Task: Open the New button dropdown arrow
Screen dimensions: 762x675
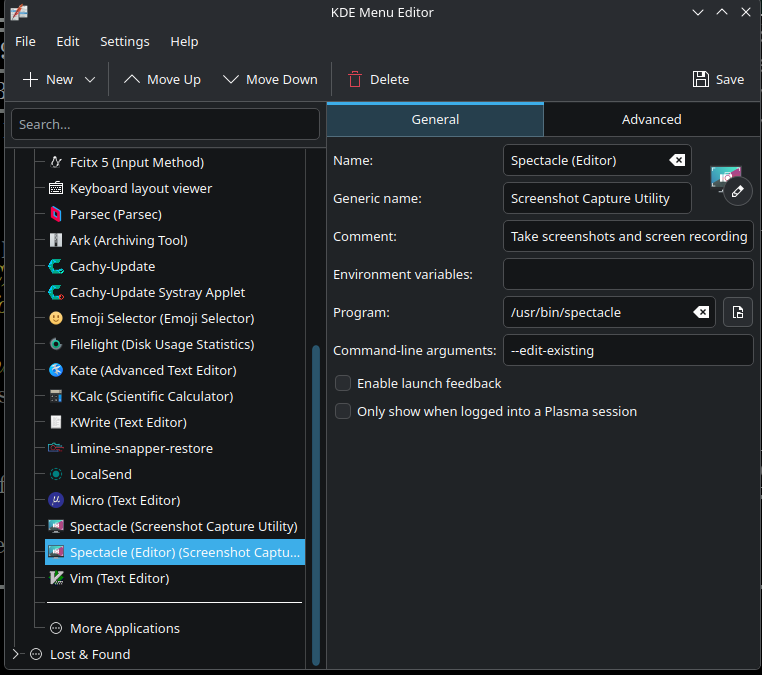Action: (90, 80)
